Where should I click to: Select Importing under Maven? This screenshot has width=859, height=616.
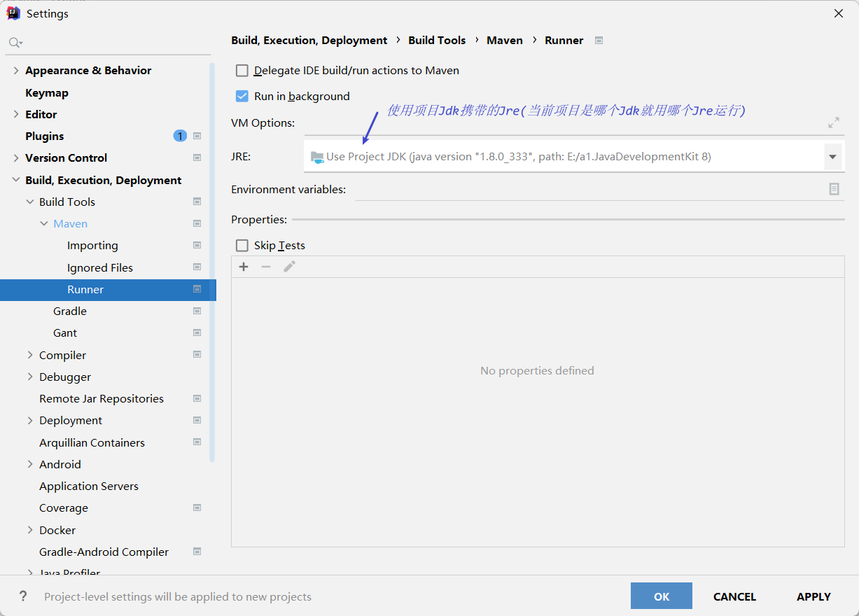tap(92, 246)
